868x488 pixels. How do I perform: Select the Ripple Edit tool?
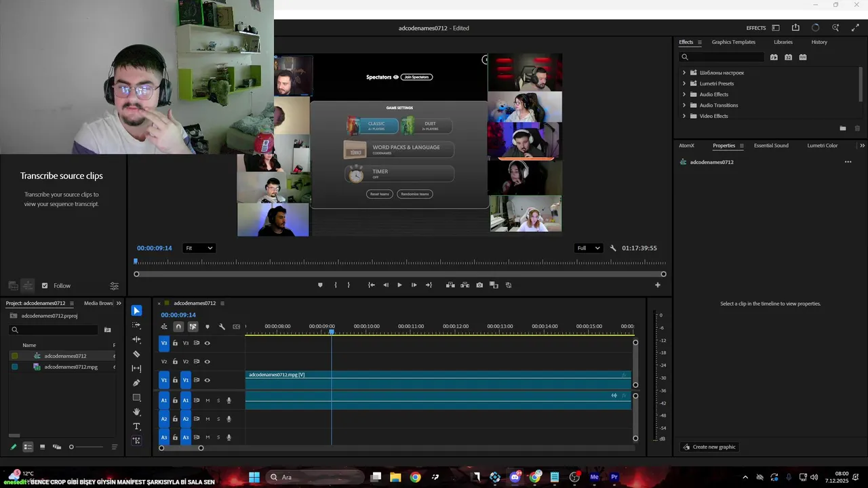[136, 340]
